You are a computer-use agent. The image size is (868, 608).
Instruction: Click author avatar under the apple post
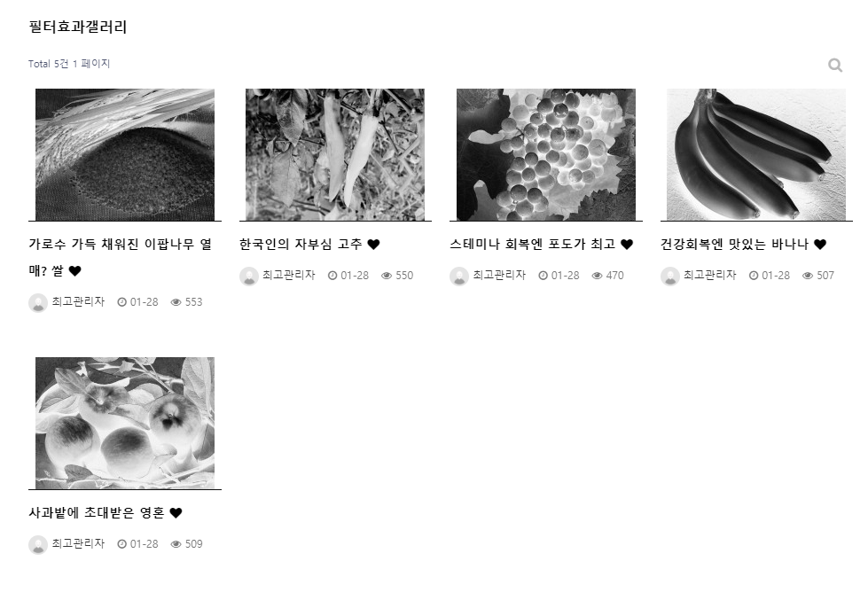coord(37,545)
